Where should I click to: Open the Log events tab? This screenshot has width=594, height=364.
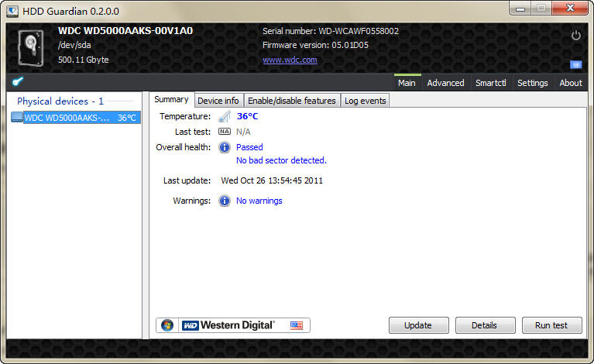pyautogui.click(x=365, y=101)
